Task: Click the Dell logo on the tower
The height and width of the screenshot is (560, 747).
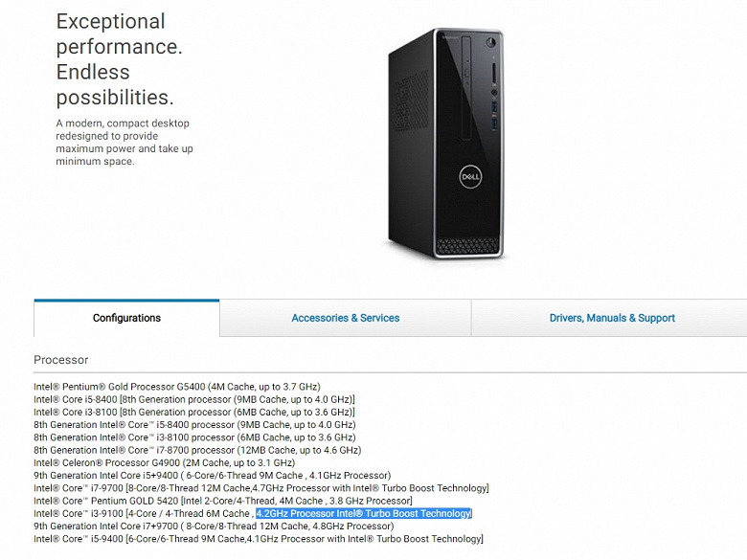Action: pos(470,179)
